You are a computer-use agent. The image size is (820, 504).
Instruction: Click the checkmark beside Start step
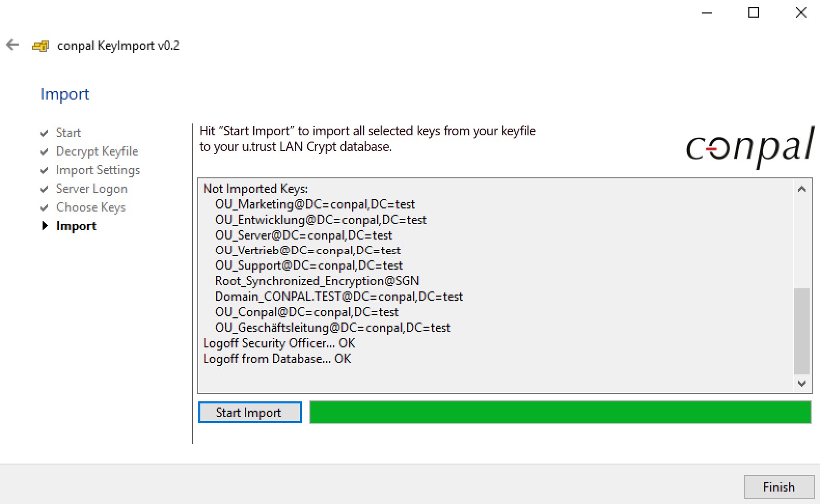click(44, 133)
